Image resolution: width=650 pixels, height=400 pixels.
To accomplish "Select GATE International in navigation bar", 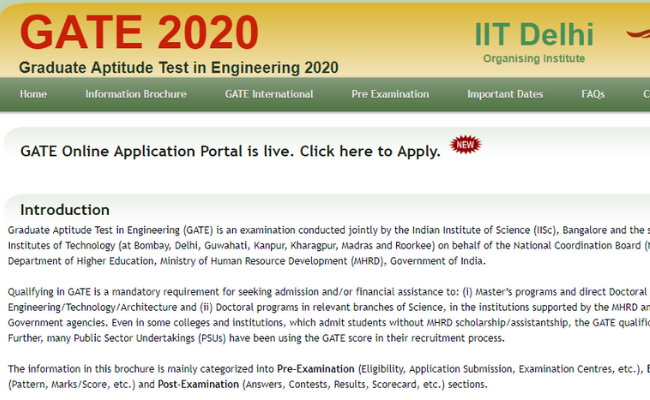I will pos(269,94).
